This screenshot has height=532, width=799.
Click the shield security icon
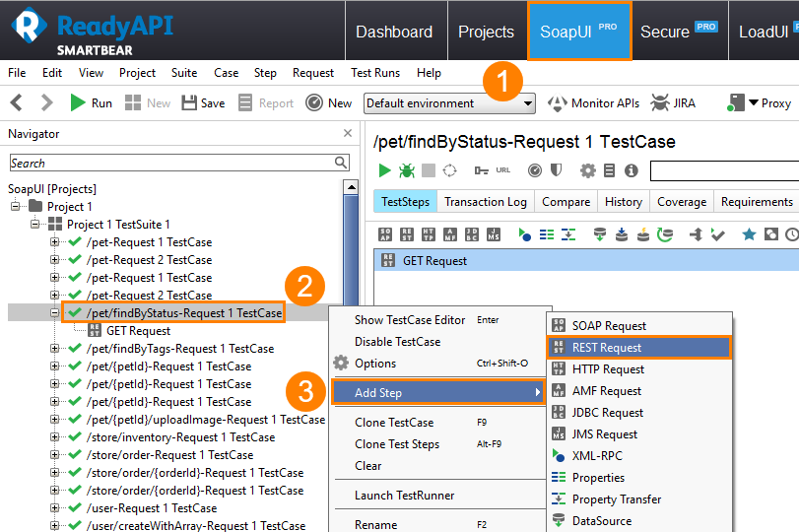556,169
